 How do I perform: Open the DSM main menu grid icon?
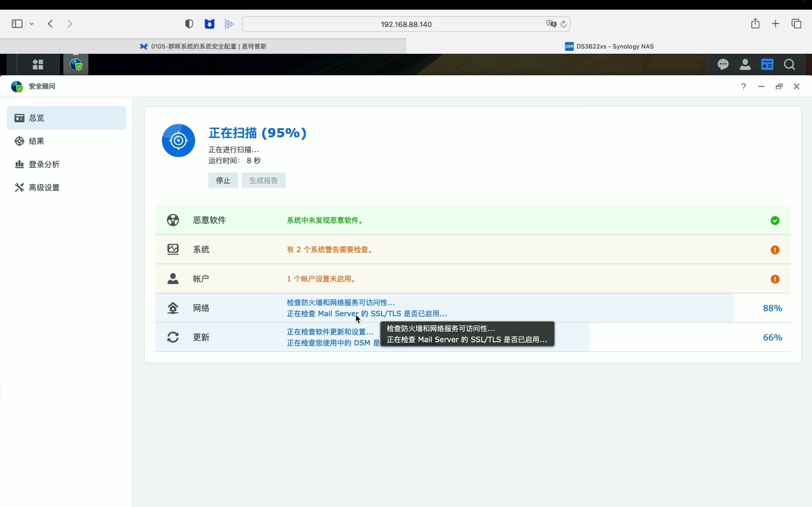point(38,65)
